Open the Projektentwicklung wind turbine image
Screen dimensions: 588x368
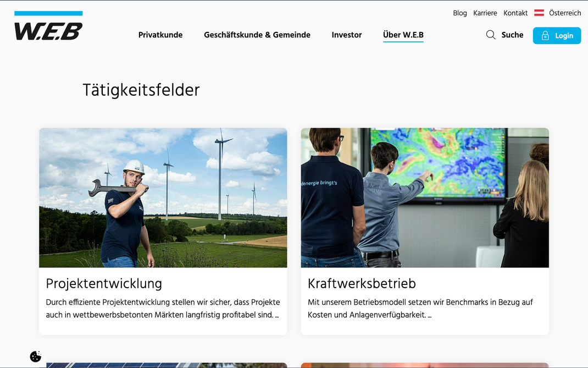pos(163,198)
